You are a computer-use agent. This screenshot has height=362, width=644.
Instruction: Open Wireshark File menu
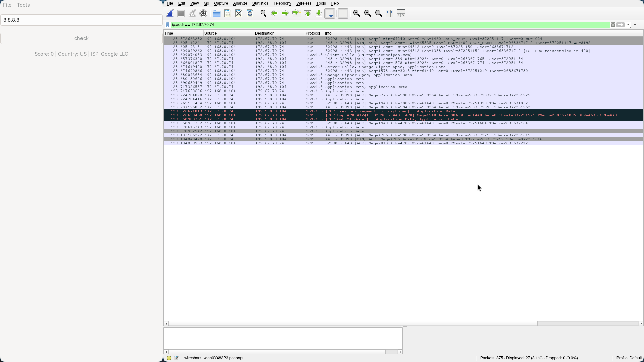click(170, 3)
